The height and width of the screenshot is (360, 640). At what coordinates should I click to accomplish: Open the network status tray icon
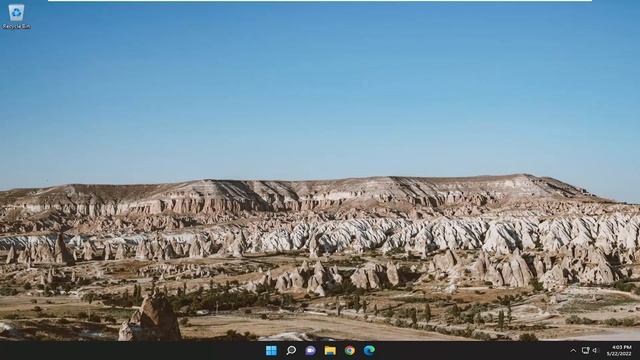[585, 350]
